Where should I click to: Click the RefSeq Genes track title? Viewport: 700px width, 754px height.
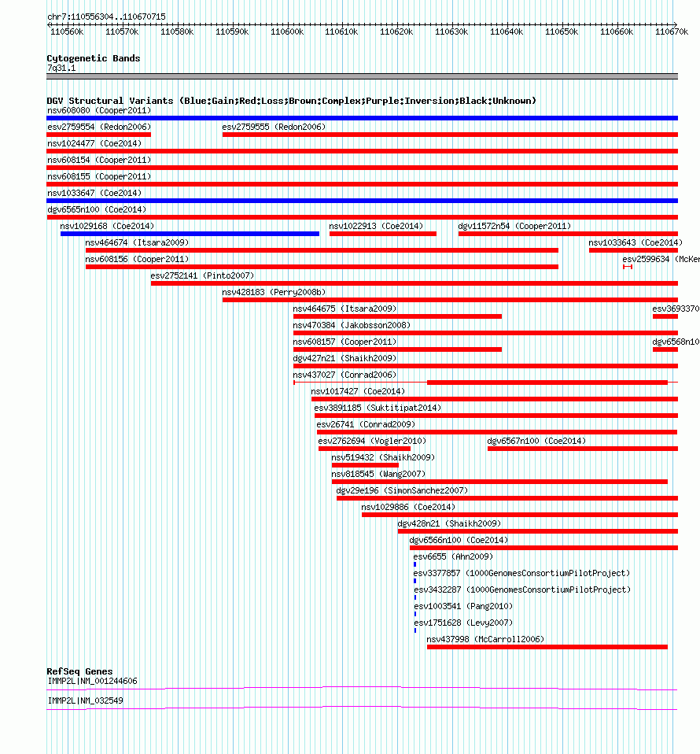coord(79,671)
